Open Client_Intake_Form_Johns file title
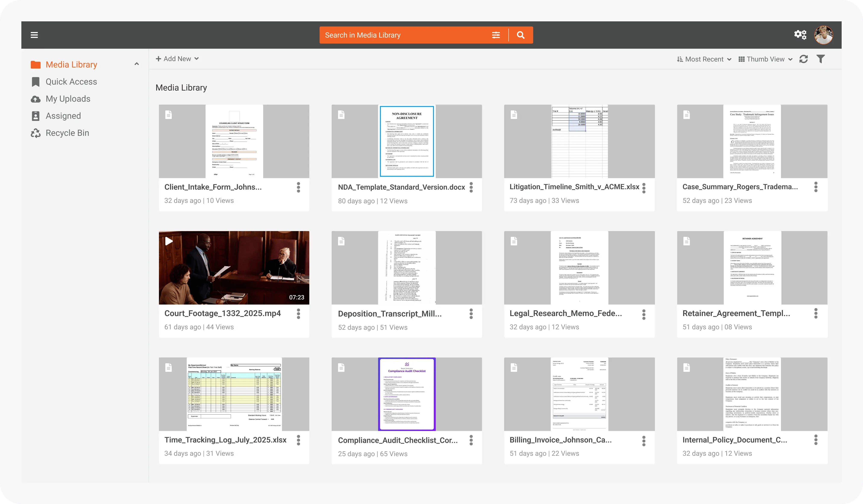The width and height of the screenshot is (863, 504). [213, 187]
